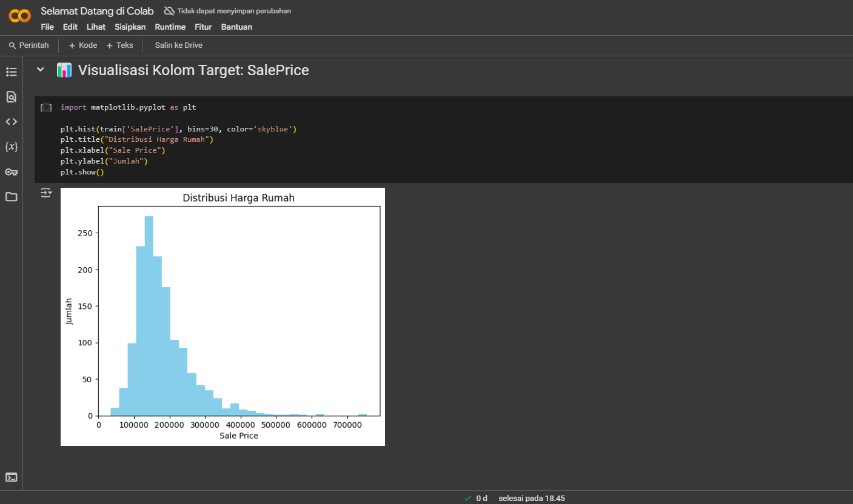Screen dimensions: 853x504
Task: Click the 0 d execution time text
Action: [481, 498]
